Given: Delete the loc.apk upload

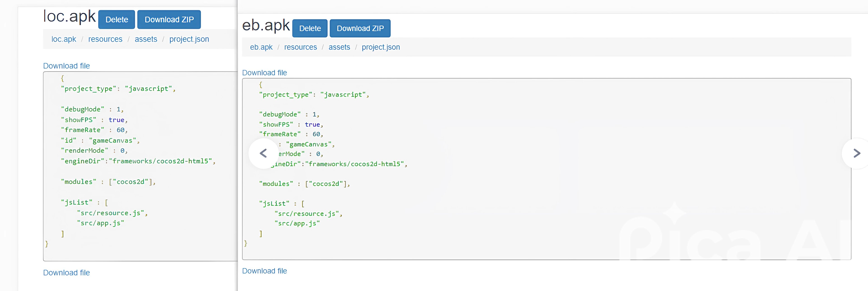Looking at the screenshot, I should coord(117,19).
